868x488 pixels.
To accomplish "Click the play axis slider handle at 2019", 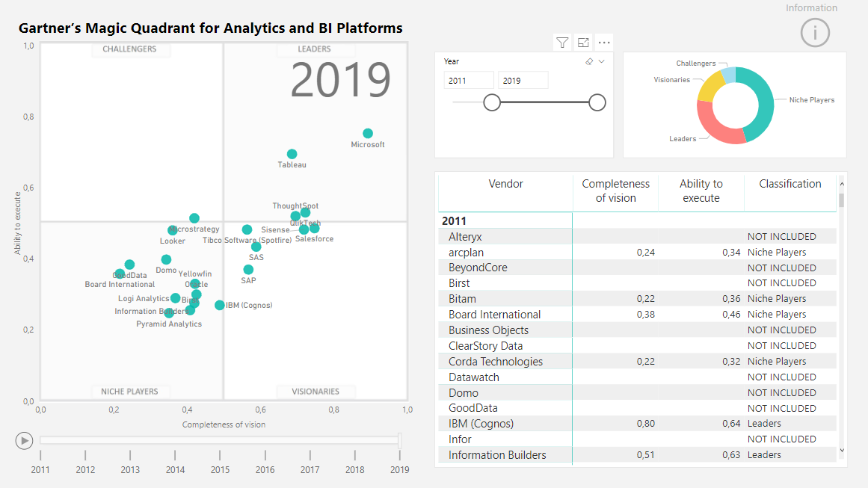I will point(400,441).
